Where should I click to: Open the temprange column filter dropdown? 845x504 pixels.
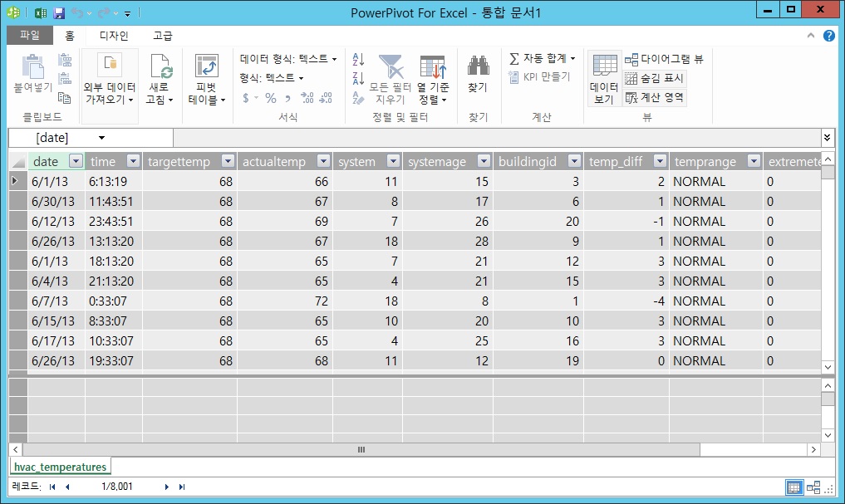754,161
